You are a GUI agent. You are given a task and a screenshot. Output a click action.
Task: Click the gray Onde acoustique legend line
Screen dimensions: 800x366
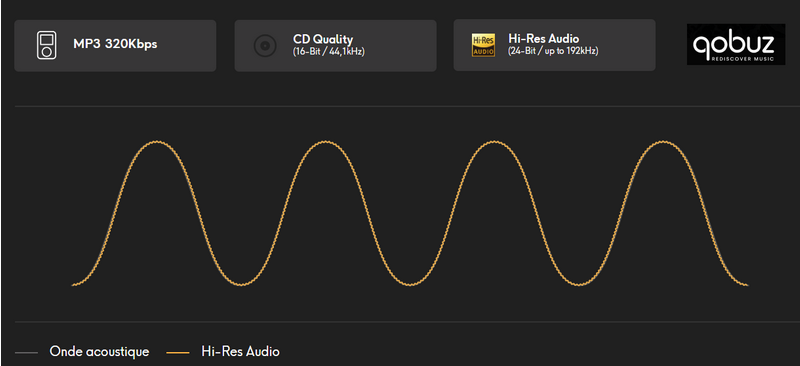(x=27, y=352)
